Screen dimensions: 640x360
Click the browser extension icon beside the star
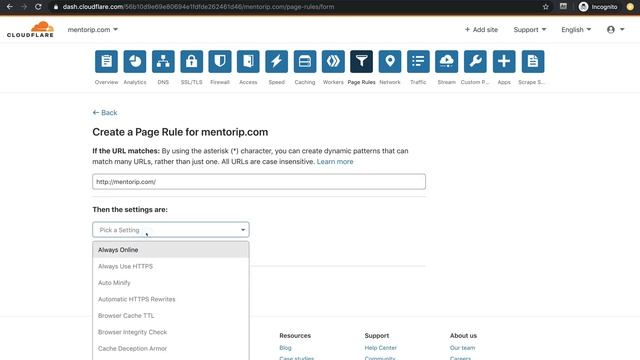(563, 7)
